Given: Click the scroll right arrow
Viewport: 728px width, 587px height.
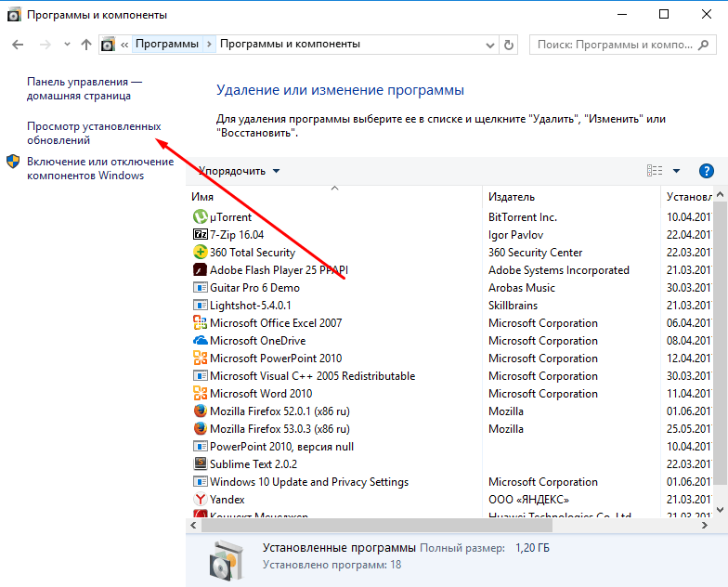Looking at the screenshot, I should (705, 526).
